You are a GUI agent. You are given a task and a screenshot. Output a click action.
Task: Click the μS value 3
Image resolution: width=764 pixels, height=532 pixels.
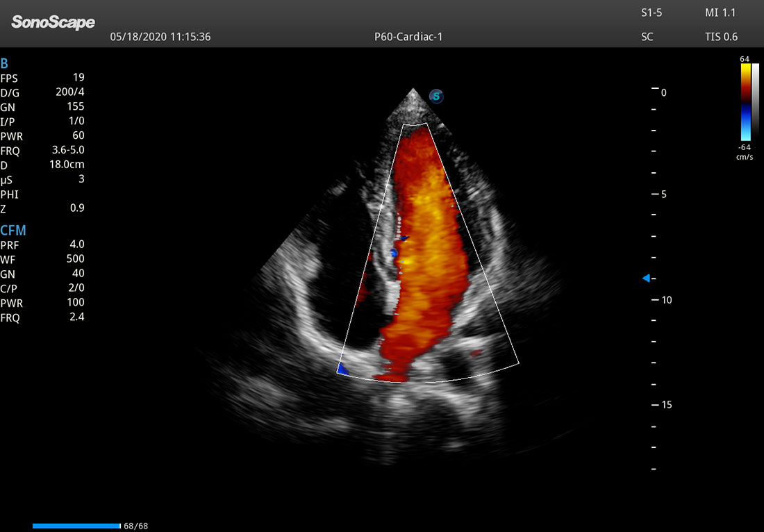point(81,178)
